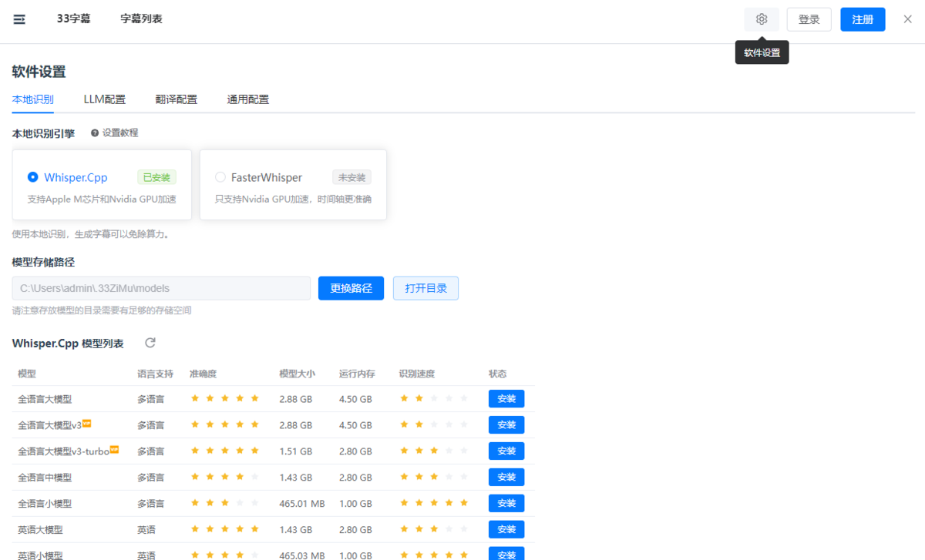
Task: Click the 设置教程 help icon
Action: pyautogui.click(x=95, y=133)
